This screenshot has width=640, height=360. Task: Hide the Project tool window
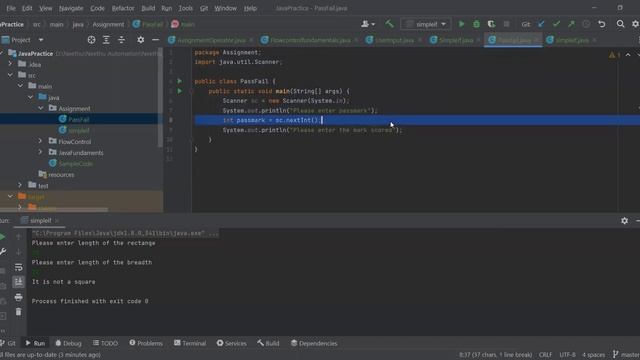[x=156, y=40]
